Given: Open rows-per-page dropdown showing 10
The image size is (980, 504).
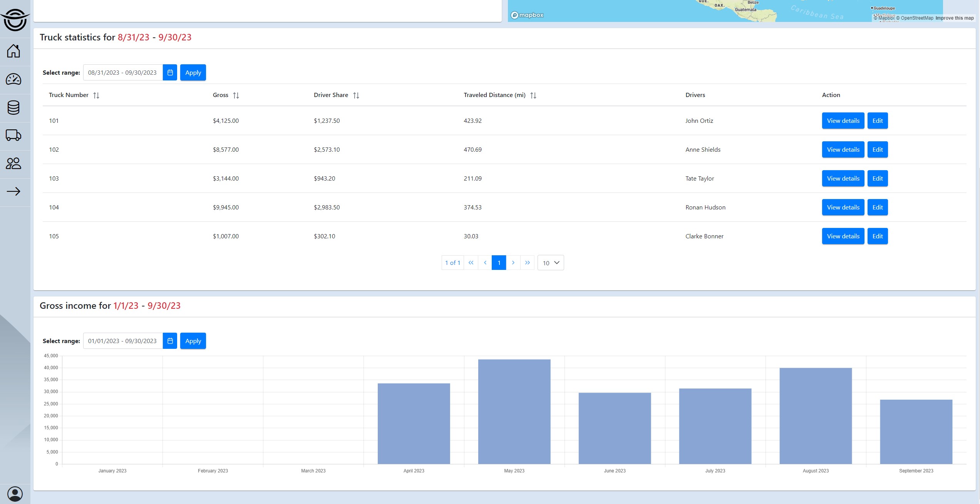Looking at the screenshot, I should pyautogui.click(x=551, y=263).
